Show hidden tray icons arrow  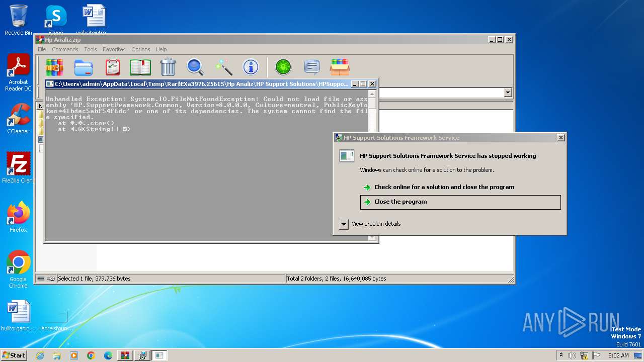pos(561,355)
